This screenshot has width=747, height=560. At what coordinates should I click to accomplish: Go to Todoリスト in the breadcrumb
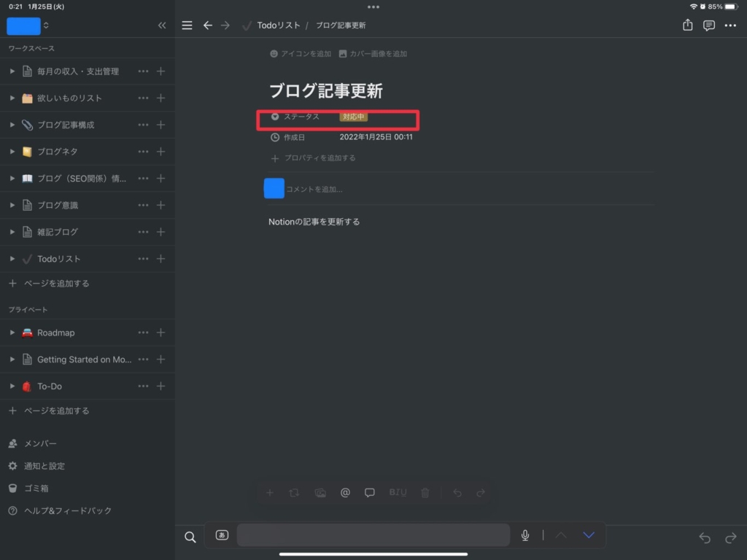pos(279,26)
